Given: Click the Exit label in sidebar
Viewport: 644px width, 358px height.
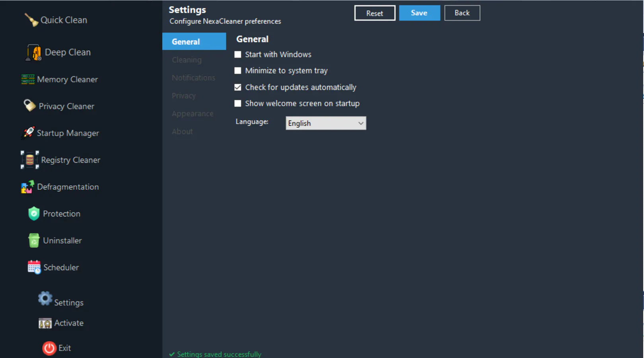Looking at the screenshot, I should 65,348.
